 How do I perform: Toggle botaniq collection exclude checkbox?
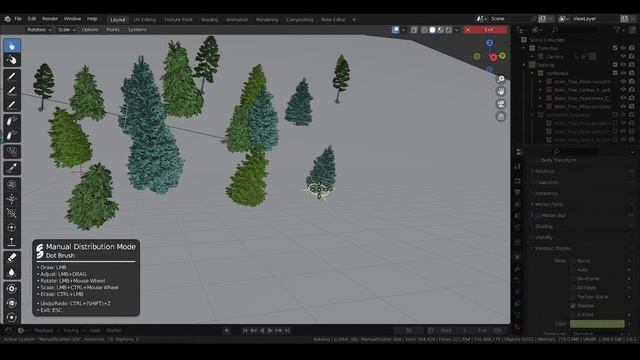point(615,65)
